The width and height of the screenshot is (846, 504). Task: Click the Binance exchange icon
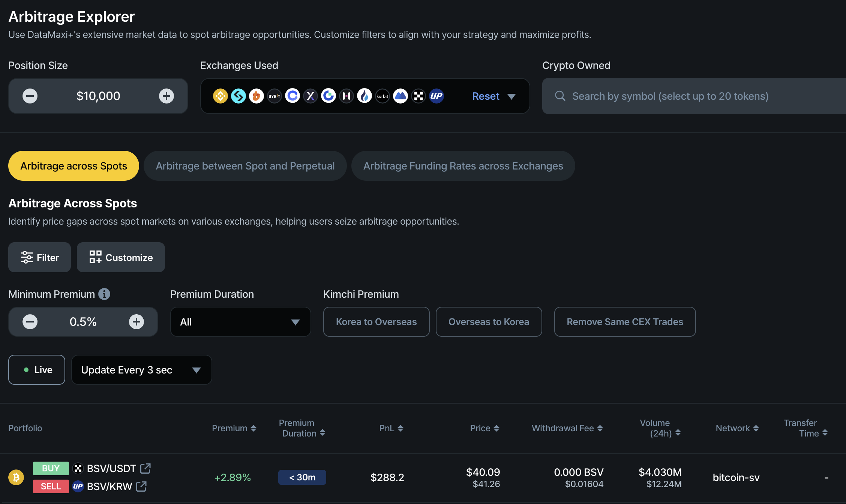[x=220, y=96]
